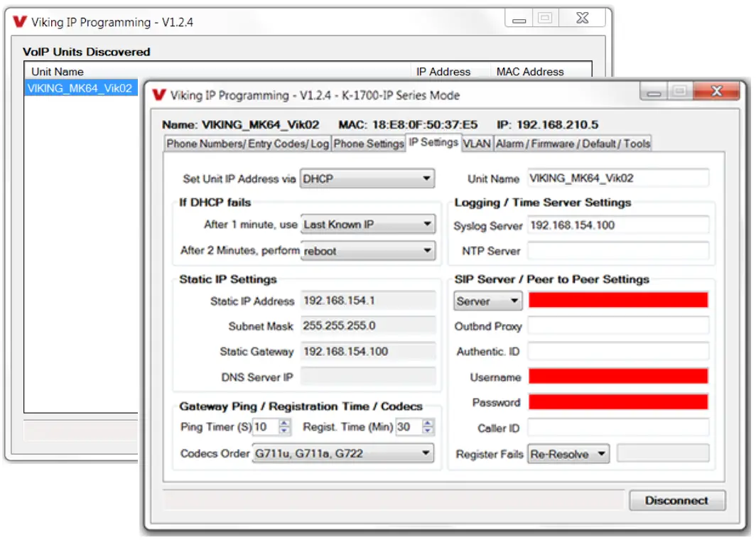Click the empty NTP Server field

(x=618, y=251)
